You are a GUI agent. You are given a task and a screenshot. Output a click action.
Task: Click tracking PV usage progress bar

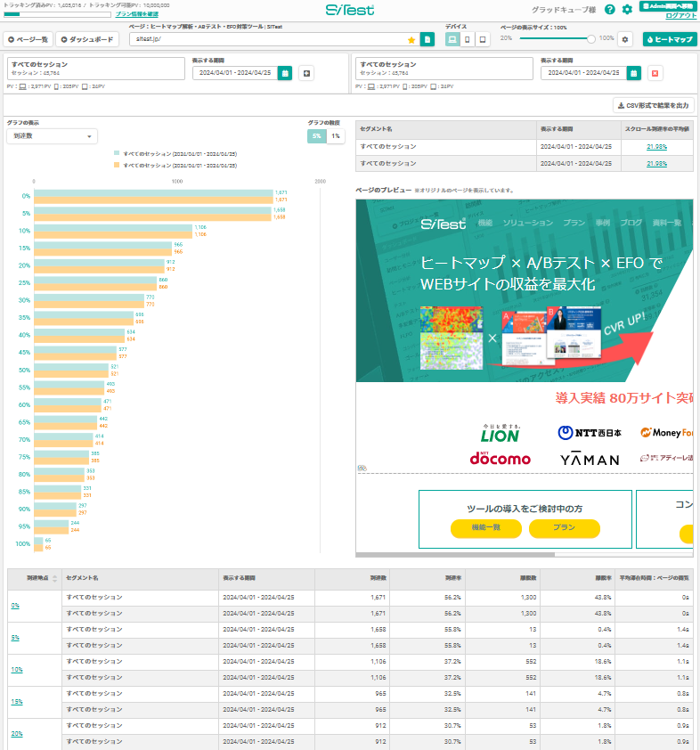click(x=57, y=14)
